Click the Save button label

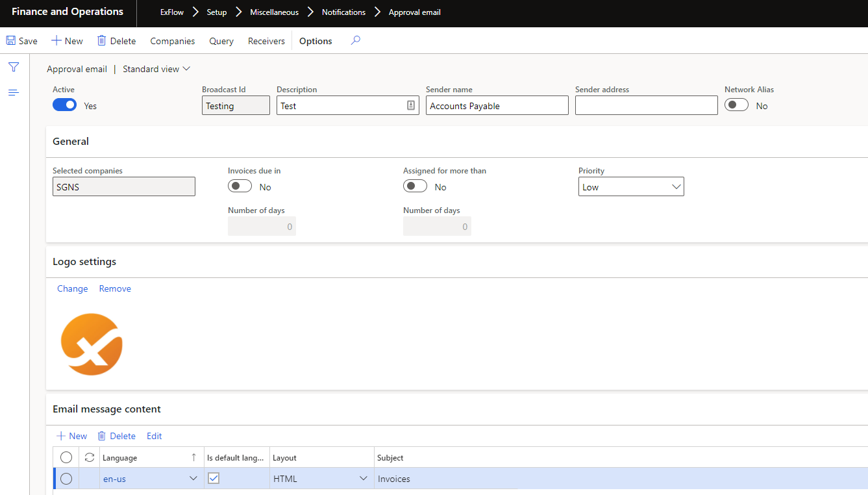[28, 41]
